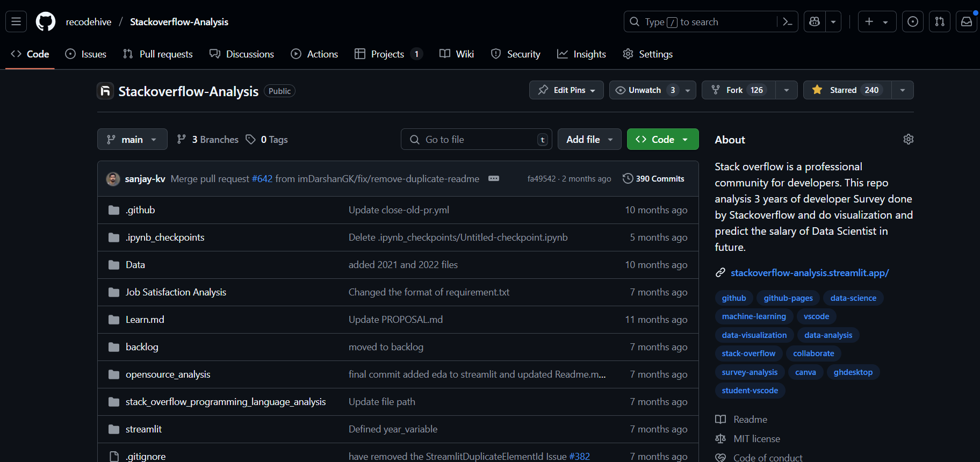Open the main branch dropdown
This screenshot has width=980, height=462.
(x=132, y=139)
